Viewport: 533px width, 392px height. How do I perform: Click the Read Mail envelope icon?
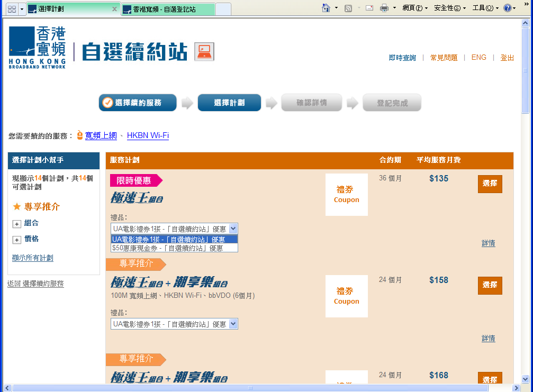pyautogui.click(x=369, y=8)
